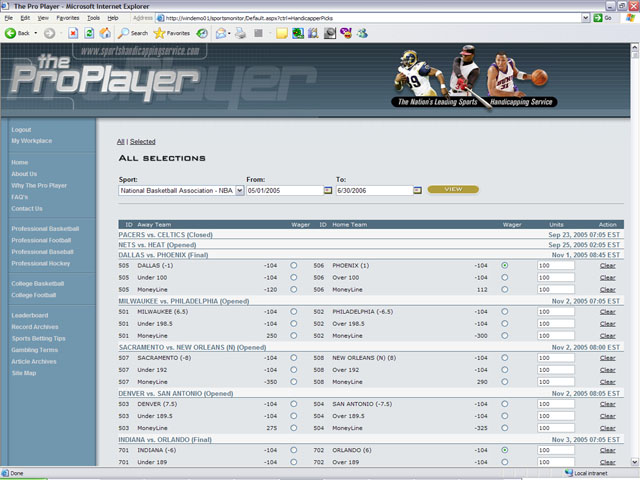Open the From date calendar picker

pyautogui.click(x=328, y=190)
